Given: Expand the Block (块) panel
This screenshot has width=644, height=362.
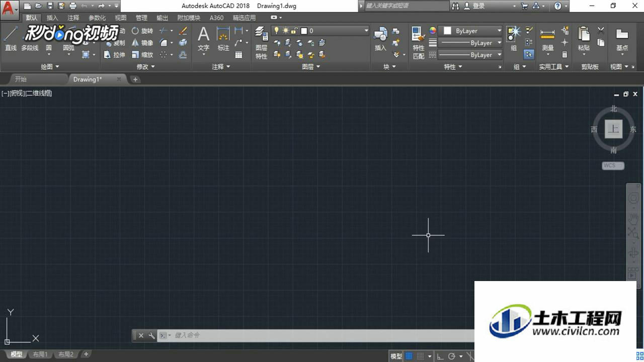Looking at the screenshot, I should coord(389,66).
